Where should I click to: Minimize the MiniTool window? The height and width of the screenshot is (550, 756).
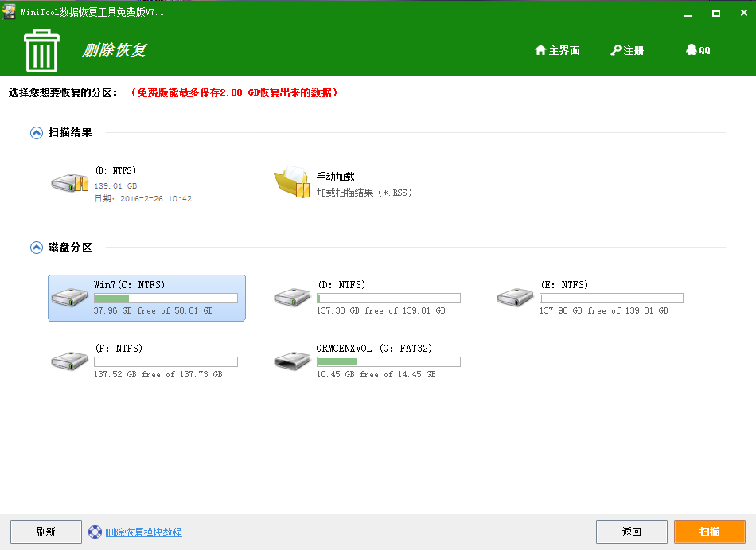click(x=688, y=14)
